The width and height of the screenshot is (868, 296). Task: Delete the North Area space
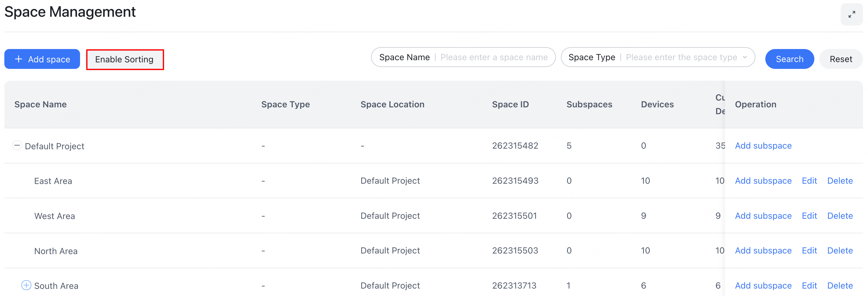[x=840, y=250]
